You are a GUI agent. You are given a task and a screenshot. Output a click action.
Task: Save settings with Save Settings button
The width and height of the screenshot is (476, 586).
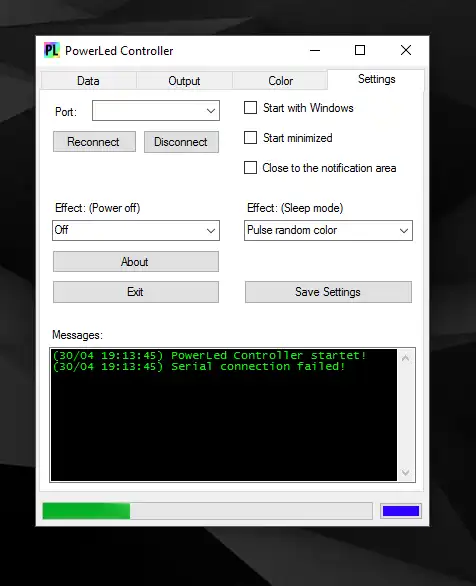coord(328,292)
